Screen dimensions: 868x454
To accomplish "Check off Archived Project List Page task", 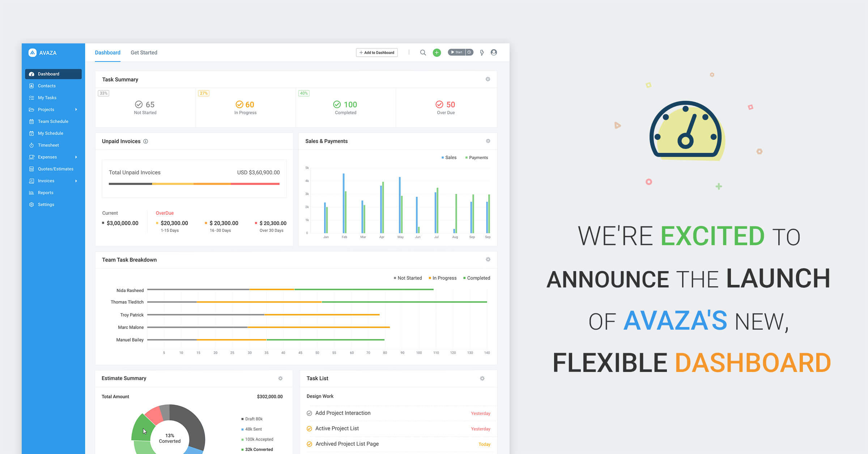I will 309,444.
